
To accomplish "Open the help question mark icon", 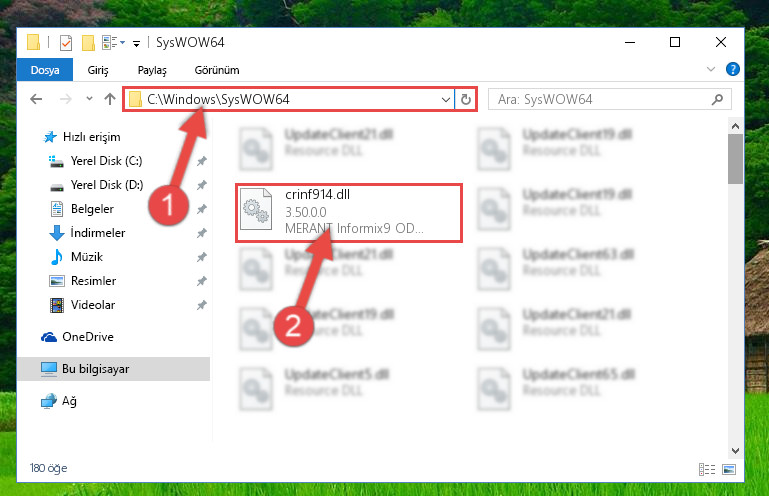I will [732, 69].
